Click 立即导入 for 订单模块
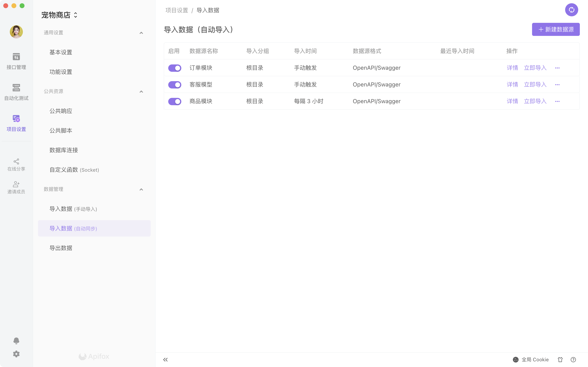 [535, 68]
